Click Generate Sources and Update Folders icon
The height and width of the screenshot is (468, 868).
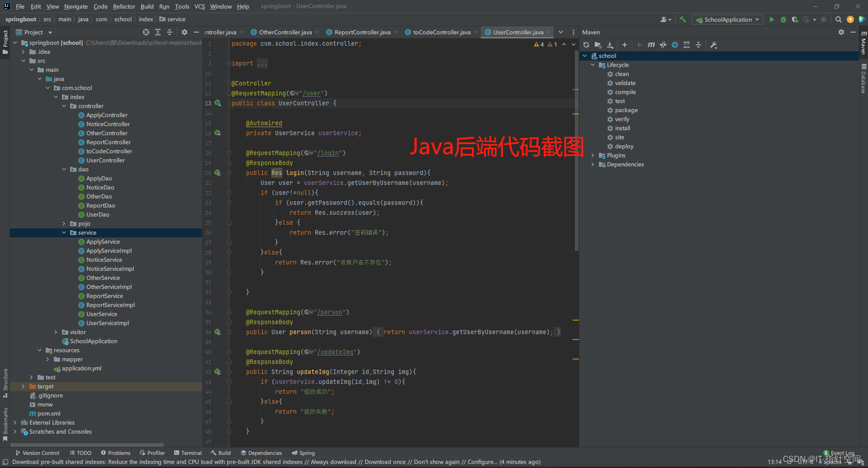598,45
